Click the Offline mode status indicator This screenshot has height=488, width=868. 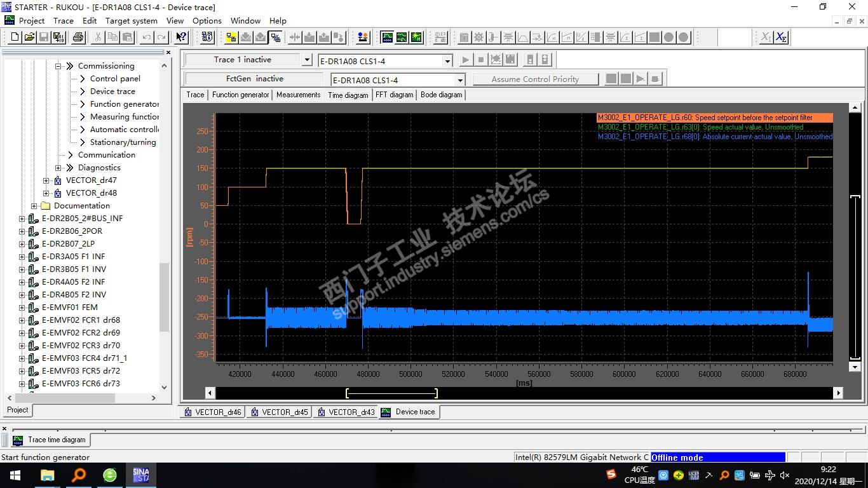point(718,457)
